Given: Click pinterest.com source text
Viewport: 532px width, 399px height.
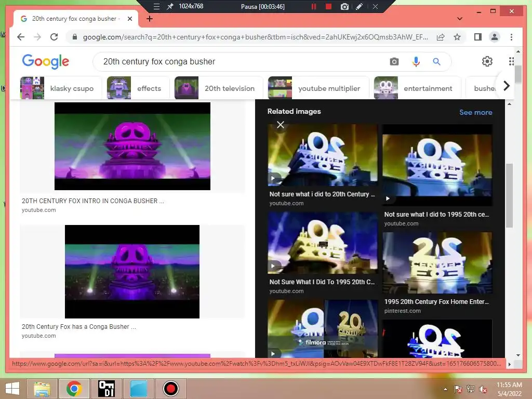Looking at the screenshot, I should tap(403, 311).
